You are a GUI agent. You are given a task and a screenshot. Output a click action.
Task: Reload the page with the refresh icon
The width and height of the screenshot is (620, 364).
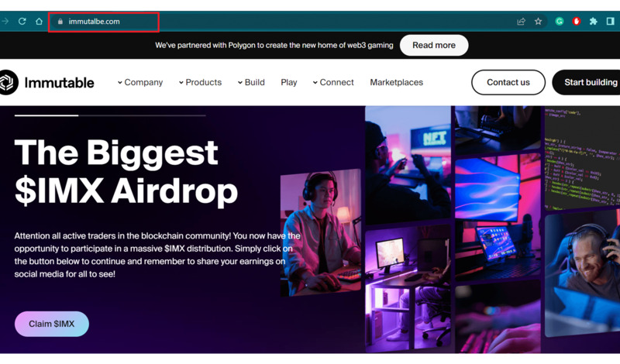(22, 22)
